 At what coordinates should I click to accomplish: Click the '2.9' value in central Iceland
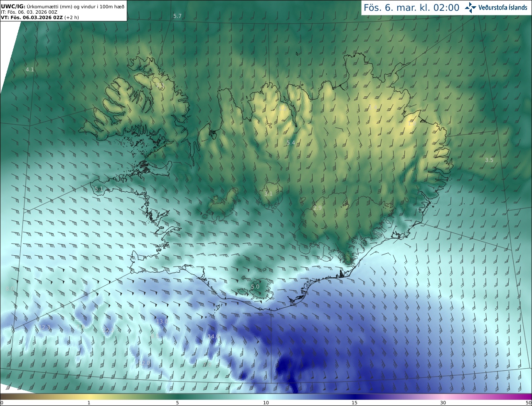[x=318, y=208]
